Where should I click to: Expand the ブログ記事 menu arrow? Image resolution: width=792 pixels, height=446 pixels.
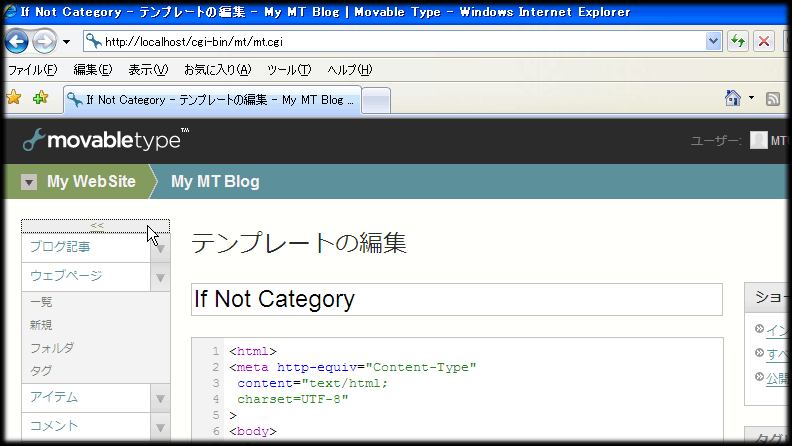pos(160,248)
